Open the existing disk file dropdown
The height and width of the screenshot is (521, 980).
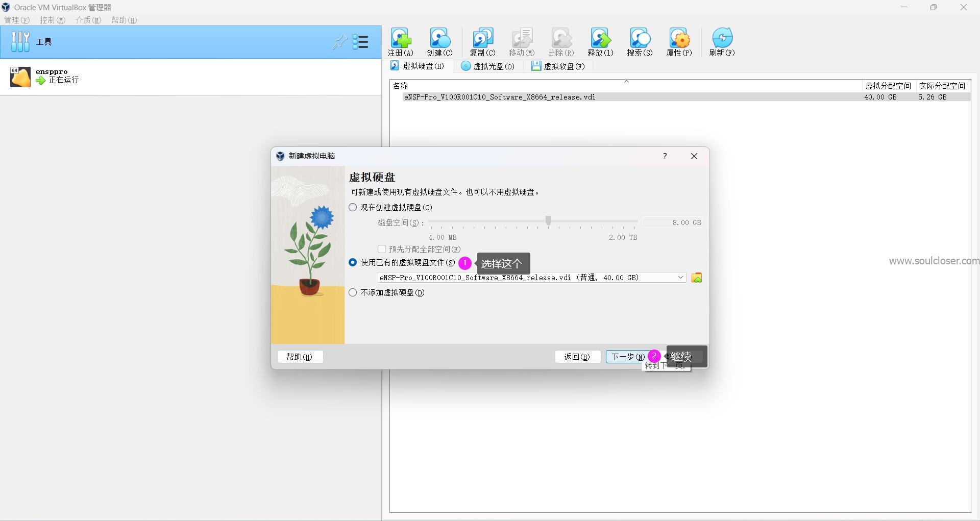point(532,278)
